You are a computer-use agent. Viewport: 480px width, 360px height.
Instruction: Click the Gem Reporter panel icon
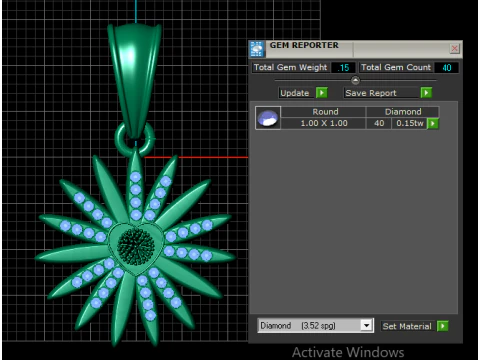257,49
